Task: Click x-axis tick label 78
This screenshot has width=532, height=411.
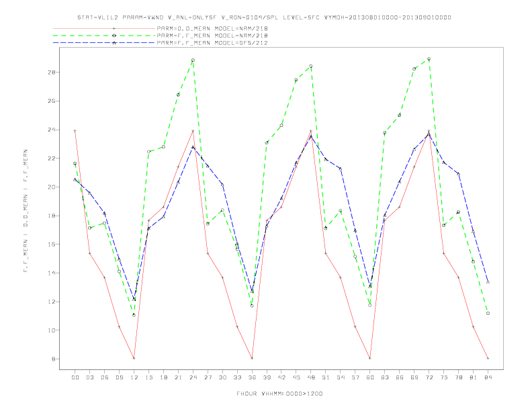Action: 458,377
